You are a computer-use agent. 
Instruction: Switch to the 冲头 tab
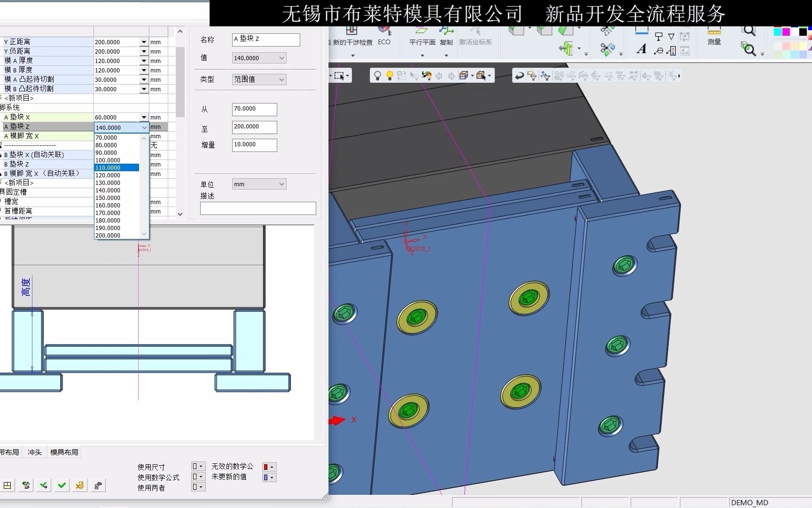pos(34,452)
